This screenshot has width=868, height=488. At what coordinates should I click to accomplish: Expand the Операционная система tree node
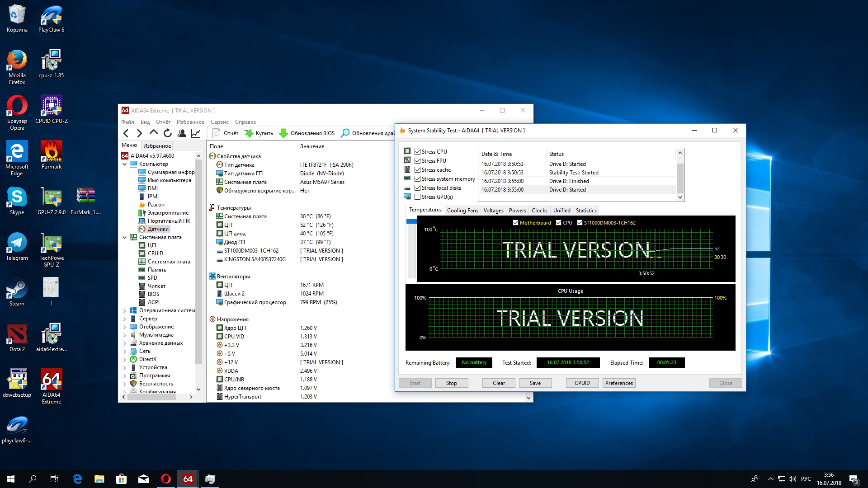coord(125,310)
